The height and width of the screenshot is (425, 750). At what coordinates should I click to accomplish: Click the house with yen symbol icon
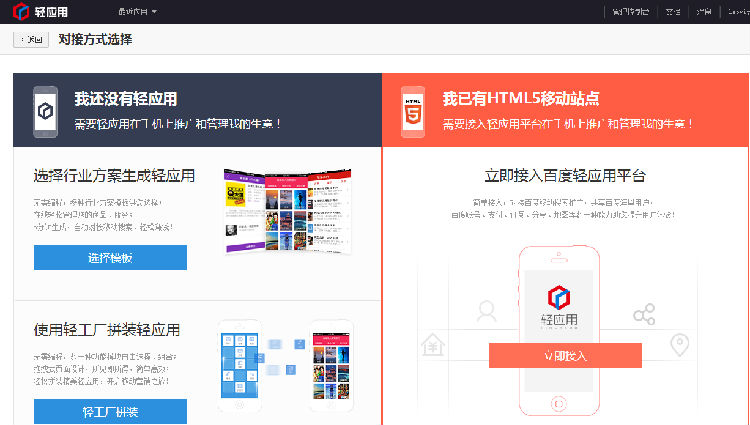433,345
